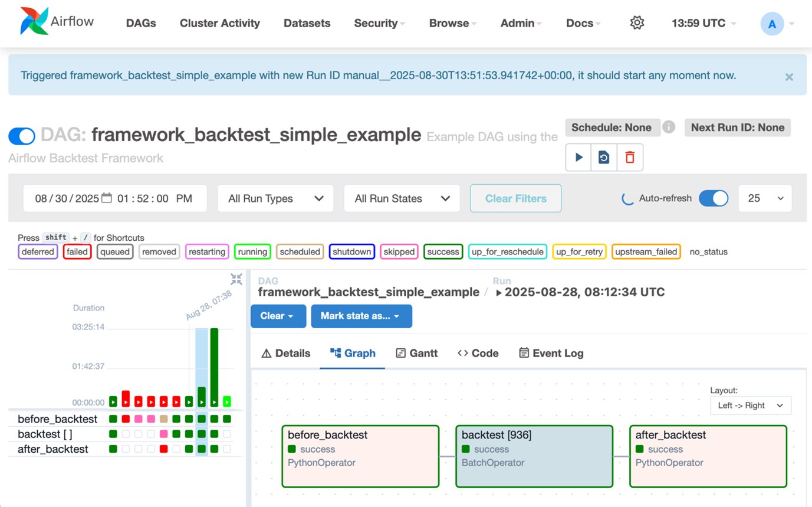Open the Clear dropdown button
This screenshot has width=812, height=507.
(278, 316)
